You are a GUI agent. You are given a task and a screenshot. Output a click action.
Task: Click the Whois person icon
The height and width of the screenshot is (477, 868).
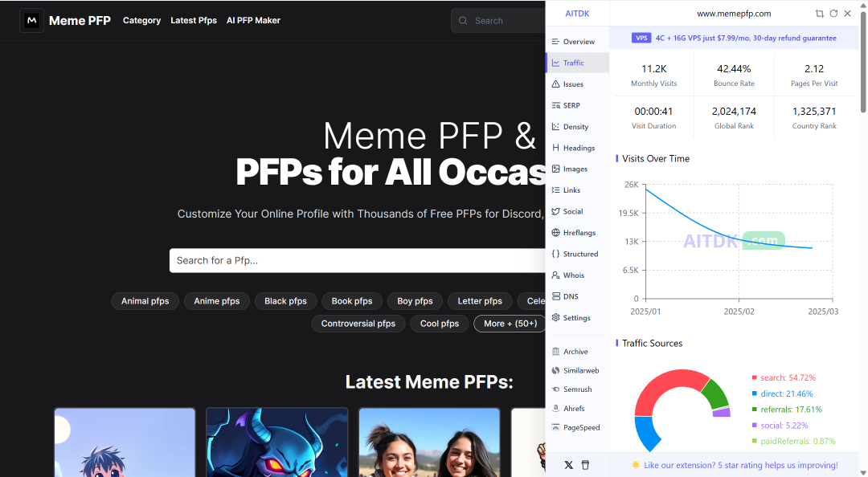(x=556, y=275)
